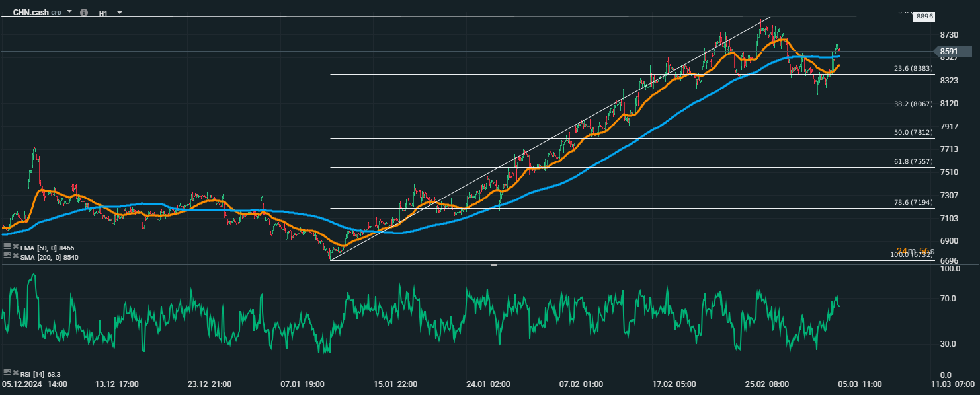
Task: Click the 24.01 02:00 time axis label
Action: click(488, 384)
